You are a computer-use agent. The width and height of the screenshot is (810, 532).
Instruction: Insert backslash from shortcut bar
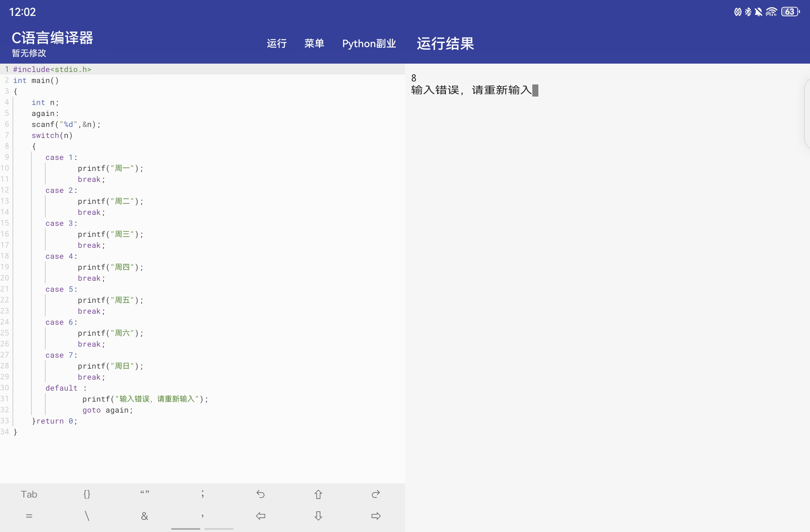tap(87, 516)
